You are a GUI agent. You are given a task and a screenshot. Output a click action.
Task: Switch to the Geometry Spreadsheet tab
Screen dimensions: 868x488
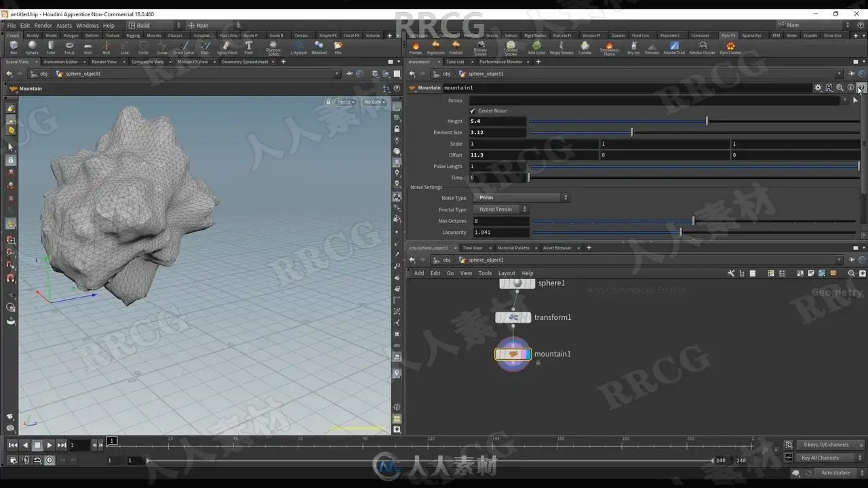245,62
